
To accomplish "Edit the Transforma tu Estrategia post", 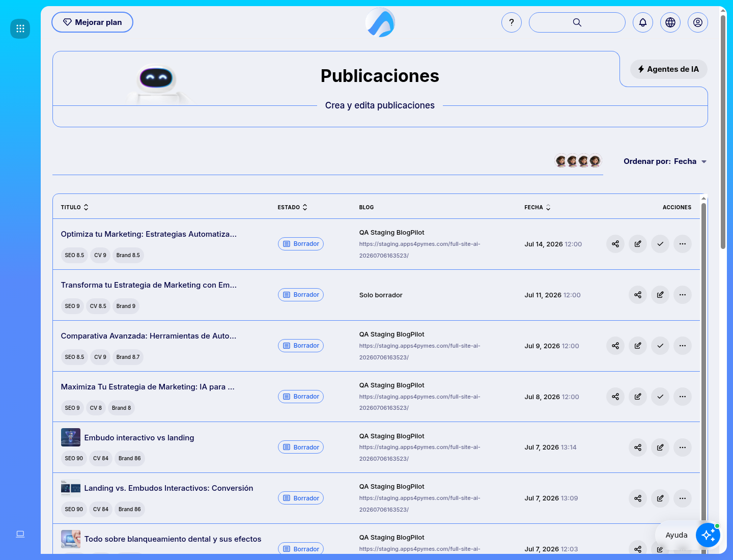I will tap(660, 295).
